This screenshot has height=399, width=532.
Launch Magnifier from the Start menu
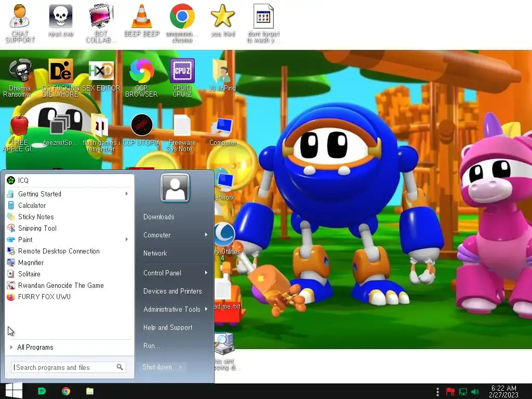[x=70, y=262]
